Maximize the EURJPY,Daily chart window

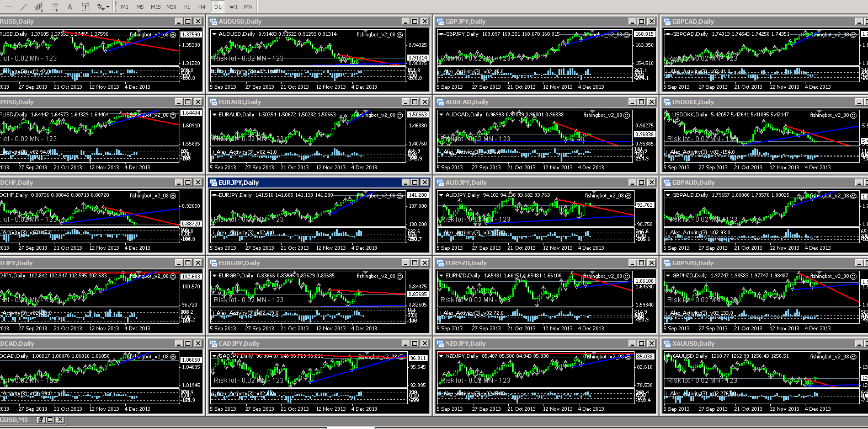(414, 183)
